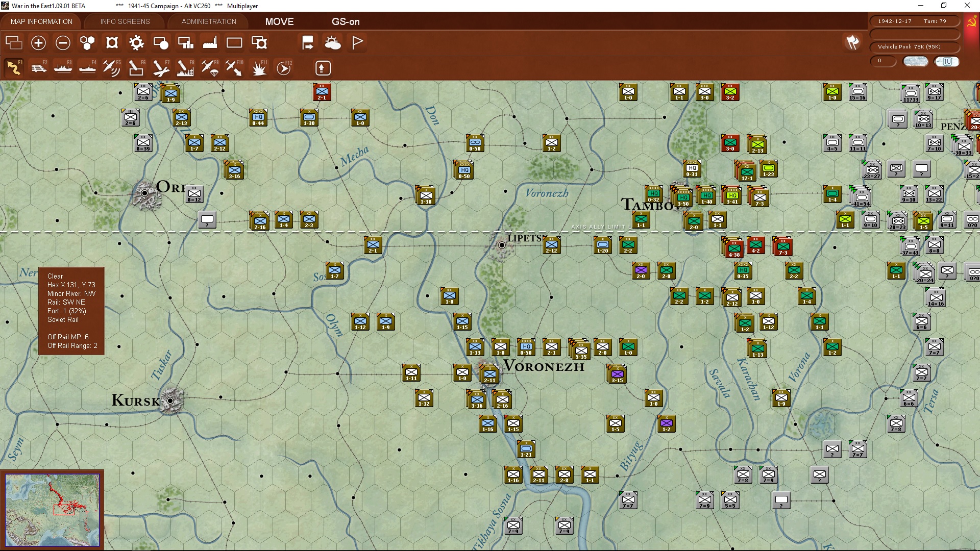
Task: Open the Map Information tab
Action: [41, 21]
